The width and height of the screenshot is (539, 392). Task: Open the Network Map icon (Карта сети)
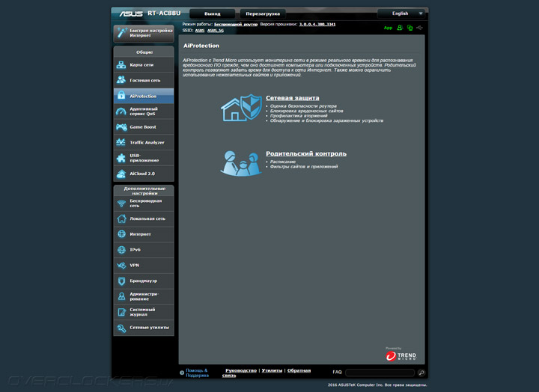click(x=121, y=64)
